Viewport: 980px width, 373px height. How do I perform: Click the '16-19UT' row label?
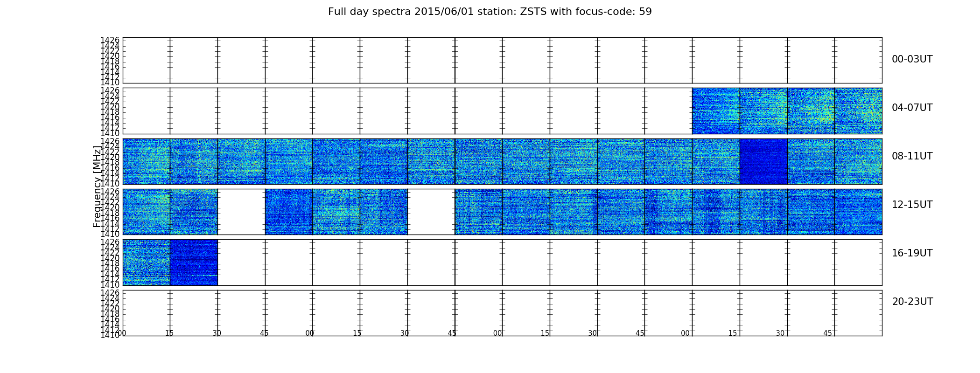point(912,253)
